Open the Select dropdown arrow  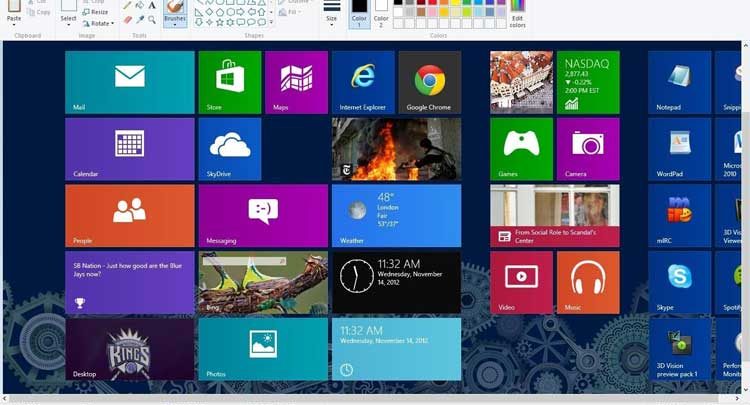(x=68, y=24)
